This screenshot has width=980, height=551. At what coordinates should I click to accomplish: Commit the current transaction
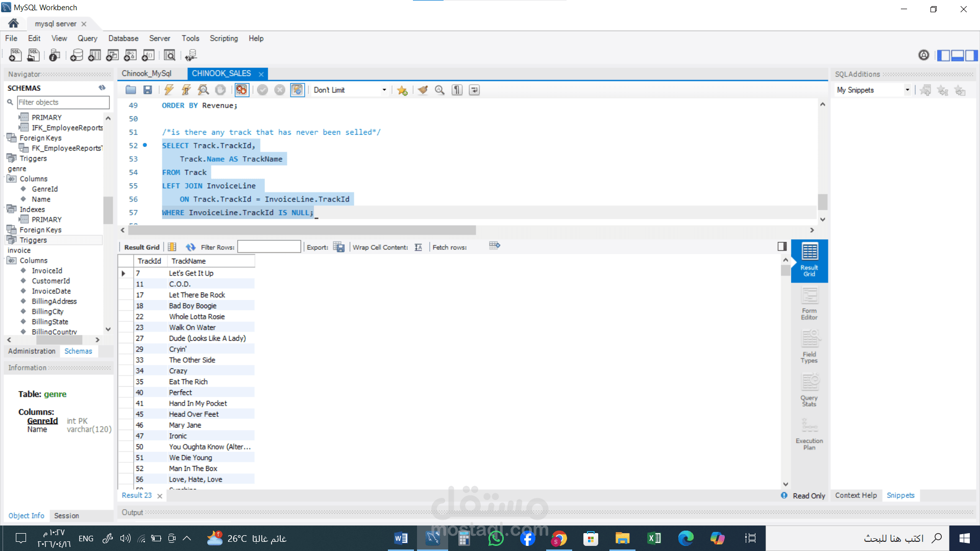click(262, 90)
